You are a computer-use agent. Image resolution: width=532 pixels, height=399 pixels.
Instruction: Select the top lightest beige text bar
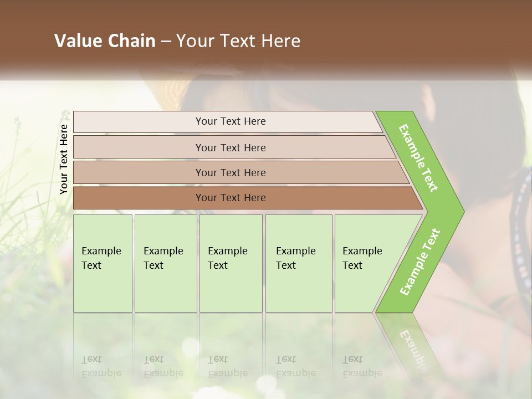click(x=228, y=122)
